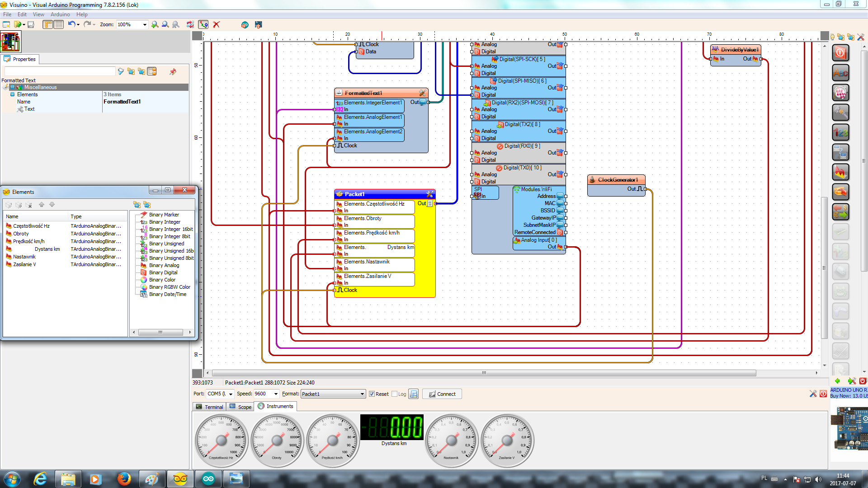Open the Arduino menu
868x488 pixels.
(60, 14)
